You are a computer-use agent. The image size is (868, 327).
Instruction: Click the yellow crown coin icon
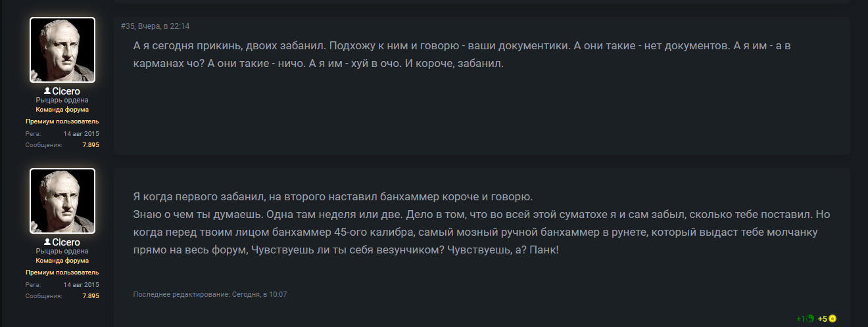(832, 318)
